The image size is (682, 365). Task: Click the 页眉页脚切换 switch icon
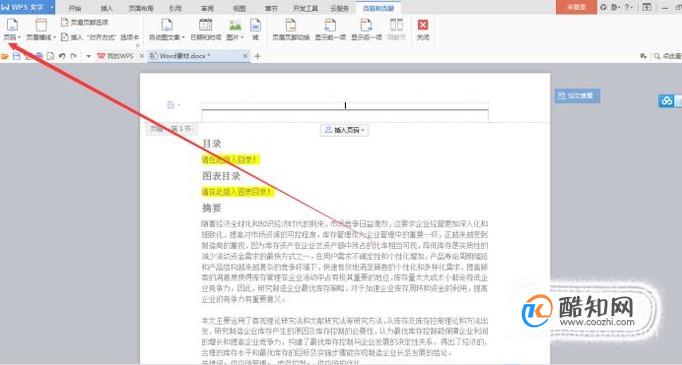[290, 25]
